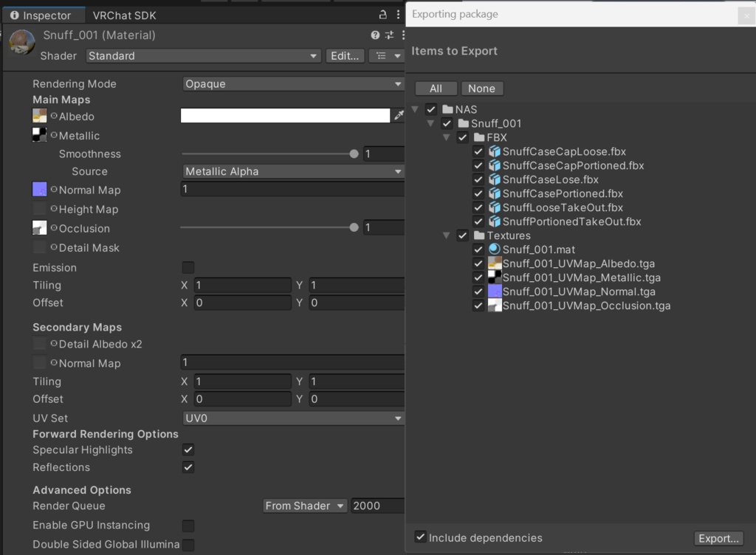756x555 pixels.
Task: Open the Shader dropdown showing Standard
Action: coord(204,56)
